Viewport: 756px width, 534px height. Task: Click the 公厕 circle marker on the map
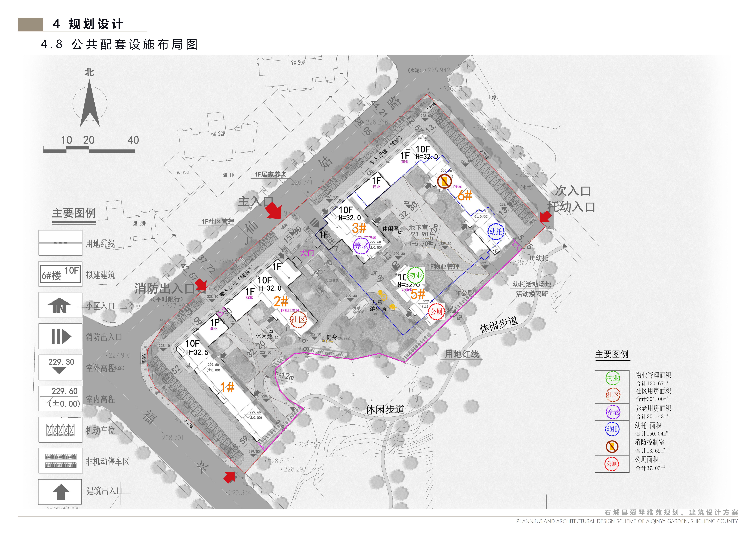pos(436,312)
